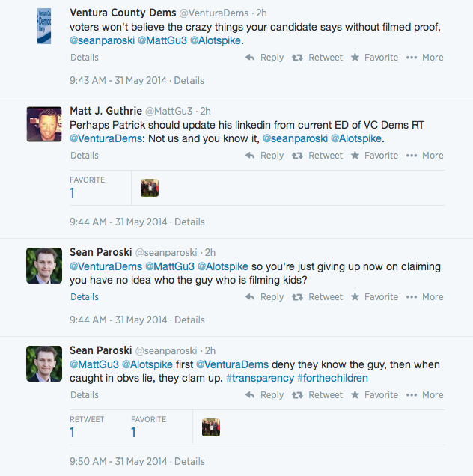Viewport: 473px width, 476px height.
Task: Reply to Sean Paroski's filming kids tweet
Action: [x=264, y=297]
